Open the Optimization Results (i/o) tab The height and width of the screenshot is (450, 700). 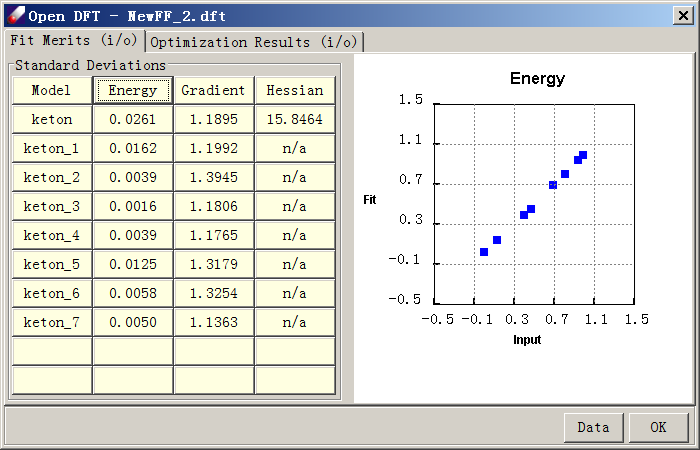coord(254,42)
